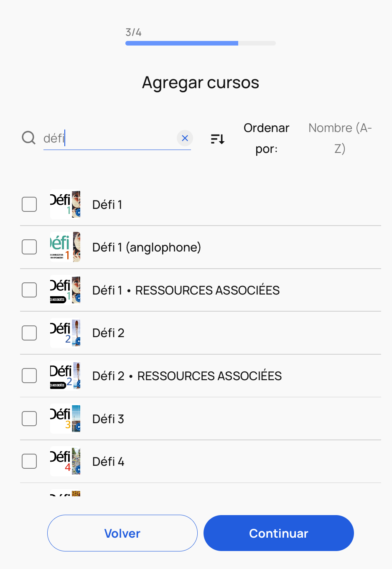Viewport: 392px width, 569px height.
Task: Check the Défi 1 checkbox
Action: (x=29, y=204)
